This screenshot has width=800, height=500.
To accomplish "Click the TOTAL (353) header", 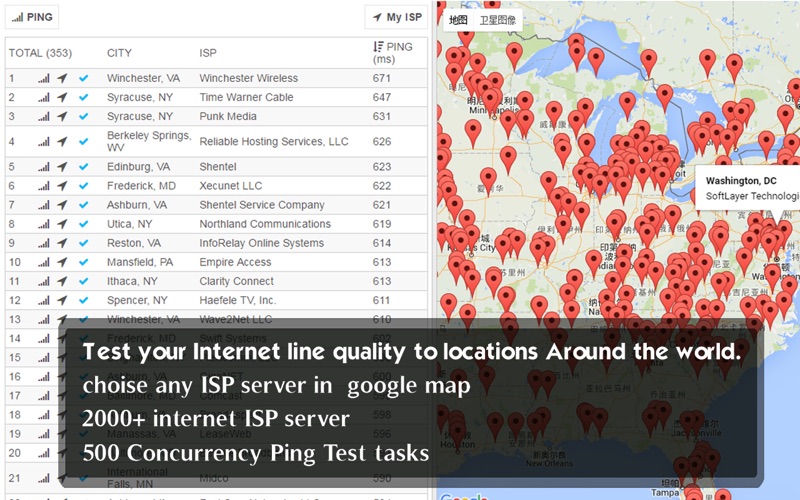I will coord(40,53).
